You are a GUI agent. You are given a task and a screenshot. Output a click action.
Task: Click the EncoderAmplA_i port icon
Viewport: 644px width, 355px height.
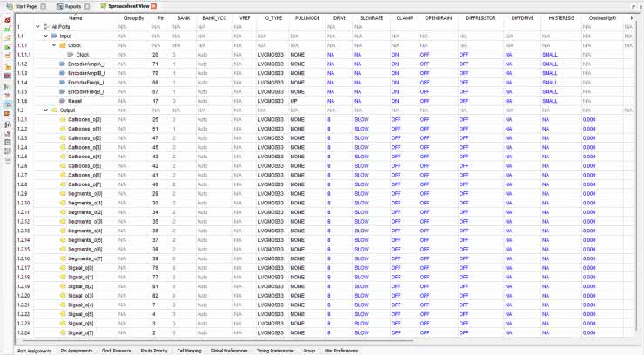pos(62,64)
